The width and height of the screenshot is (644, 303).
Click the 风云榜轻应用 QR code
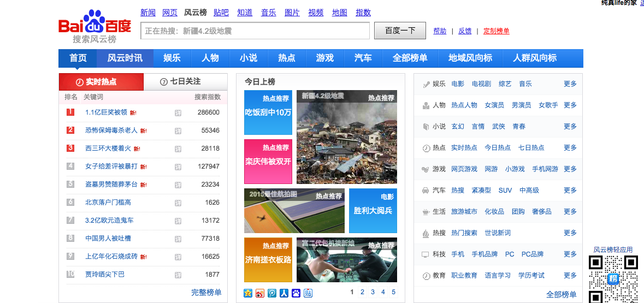click(x=613, y=279)
